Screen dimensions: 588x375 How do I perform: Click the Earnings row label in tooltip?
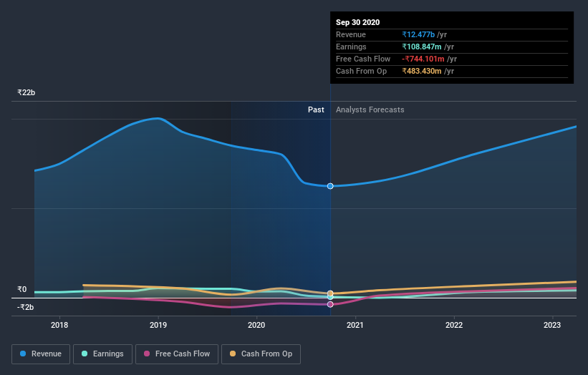pyautogui.click(x=351, y=47)
